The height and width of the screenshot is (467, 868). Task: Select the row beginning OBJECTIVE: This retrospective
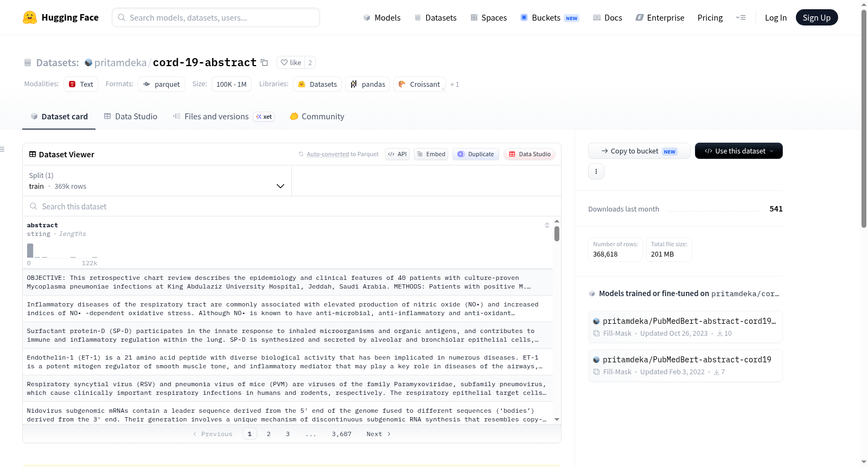click(288, 282)
